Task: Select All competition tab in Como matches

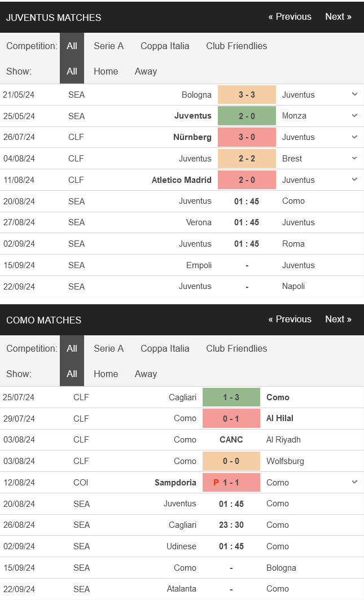Action: pos(72,348)
